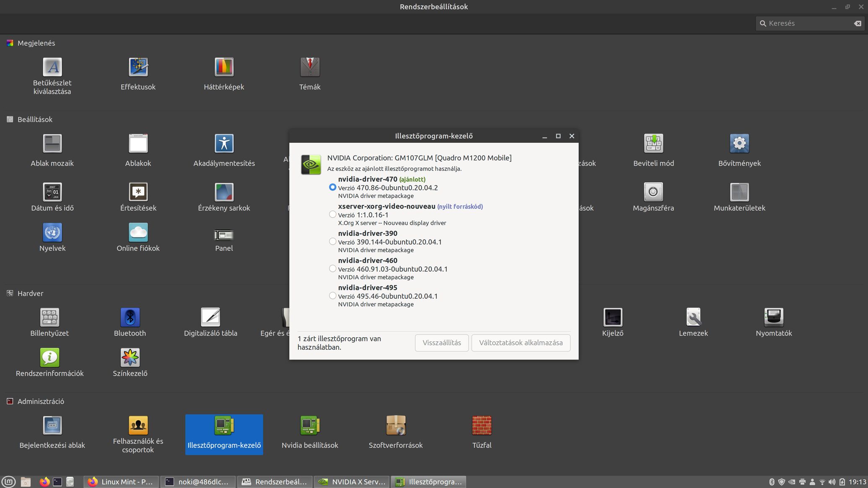Open Digitalizáló tábla tablet settings
The image size is (868, 488).
tap(210, 323)
